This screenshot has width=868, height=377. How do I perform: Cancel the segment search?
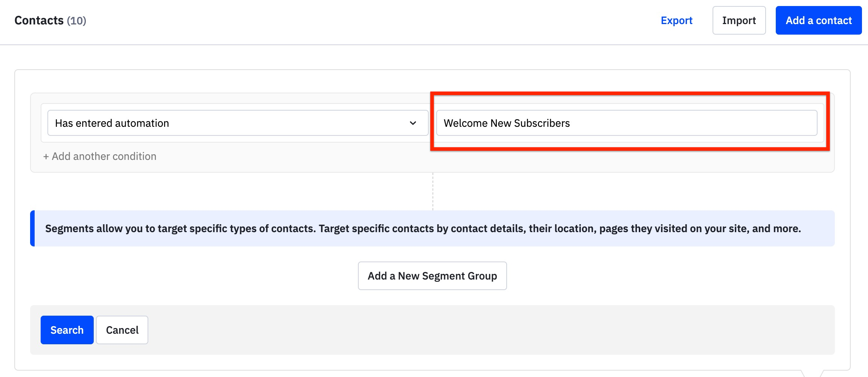(x=122, y=330)
